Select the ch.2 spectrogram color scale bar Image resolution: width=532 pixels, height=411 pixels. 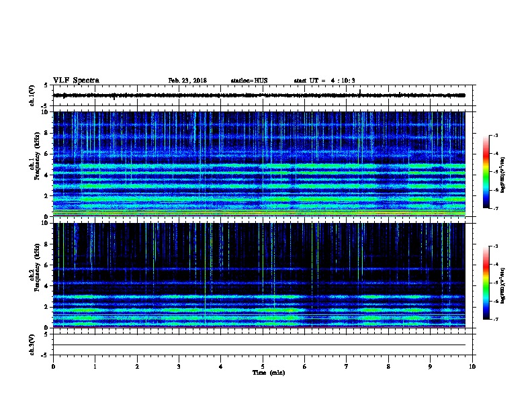[x=486, y=283]
